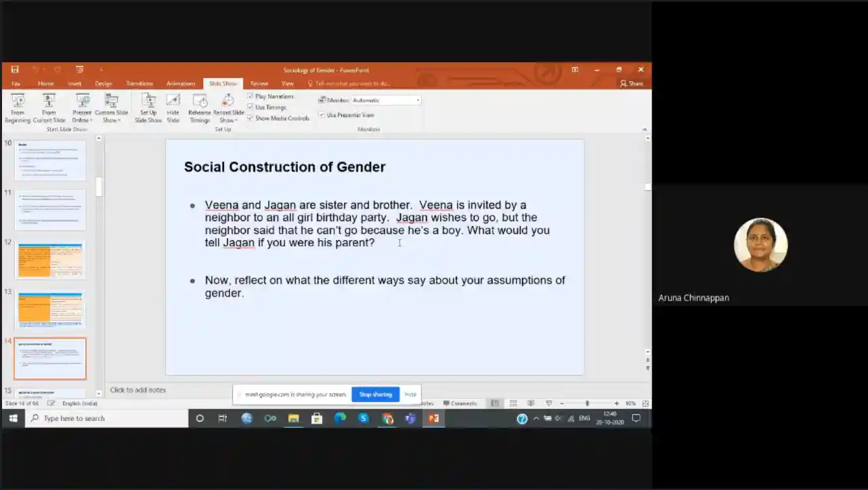Adjust the zoom slider in status bar
868x490 pixels.
point(587,403)
